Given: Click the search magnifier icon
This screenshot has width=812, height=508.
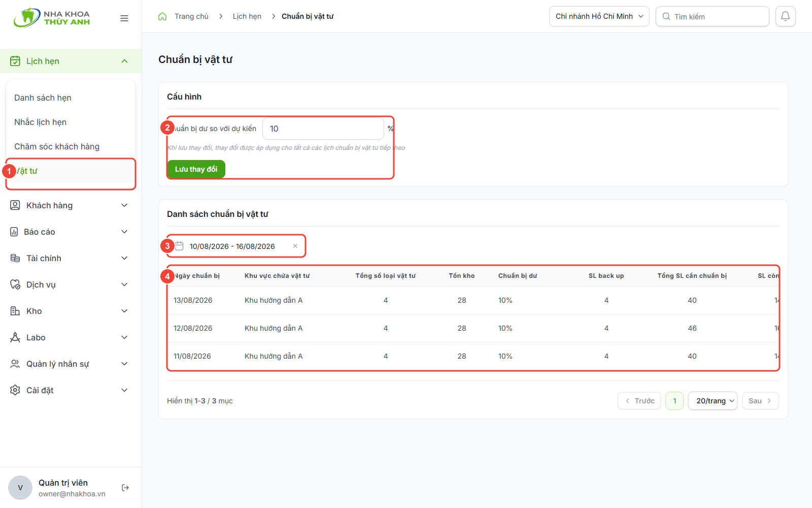Looking at the screenshot, I should click(666, 16).
